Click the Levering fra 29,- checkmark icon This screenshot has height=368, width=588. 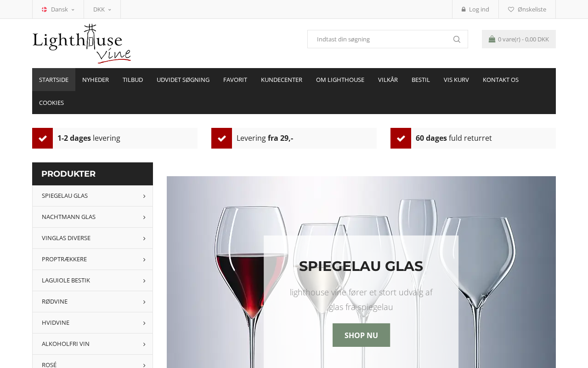pos(221,138)
